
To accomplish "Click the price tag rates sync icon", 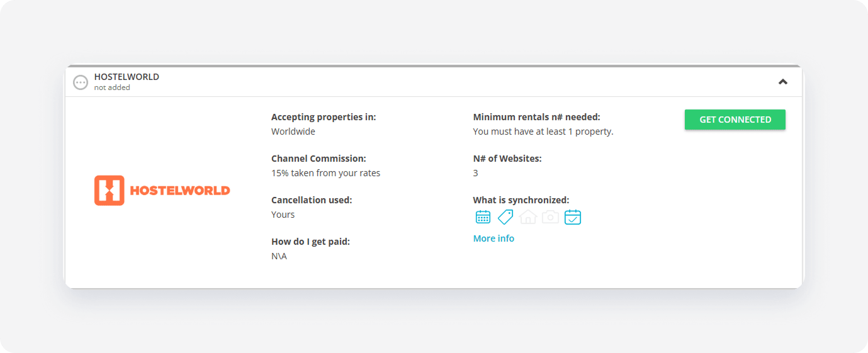I will 505,217.
